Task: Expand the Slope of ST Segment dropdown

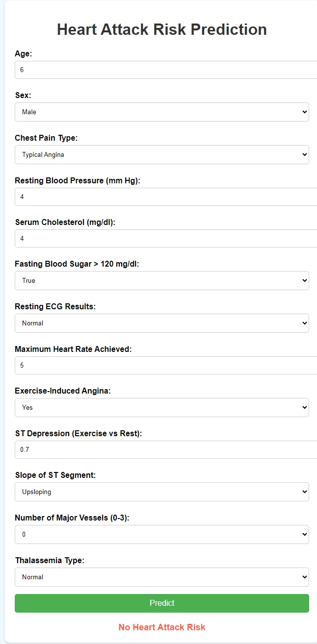Action: coord(162,492)
